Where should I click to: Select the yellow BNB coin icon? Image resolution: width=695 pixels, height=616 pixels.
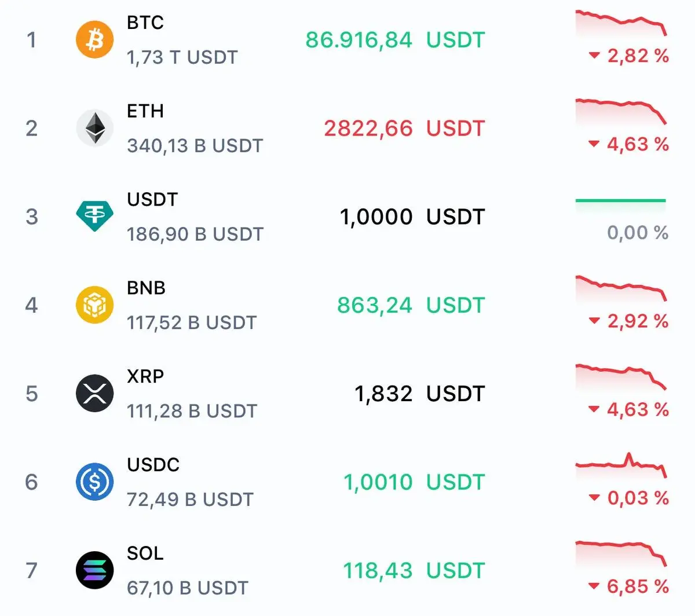coord(94,305)
